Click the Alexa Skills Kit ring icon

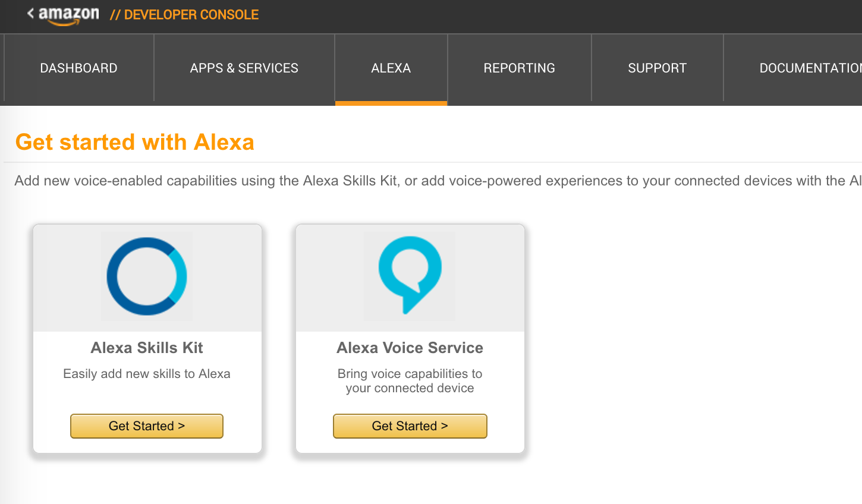[147, 276]
